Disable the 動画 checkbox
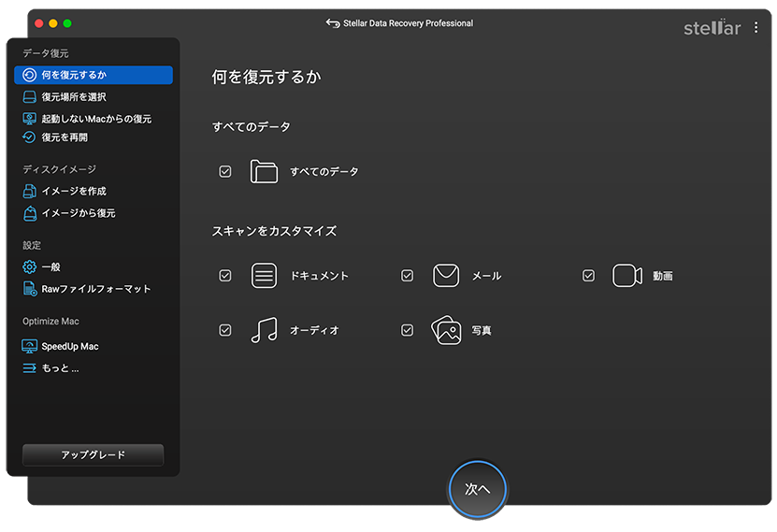The height and width of the screenshot is (532, 777). [x=588, y=276]
